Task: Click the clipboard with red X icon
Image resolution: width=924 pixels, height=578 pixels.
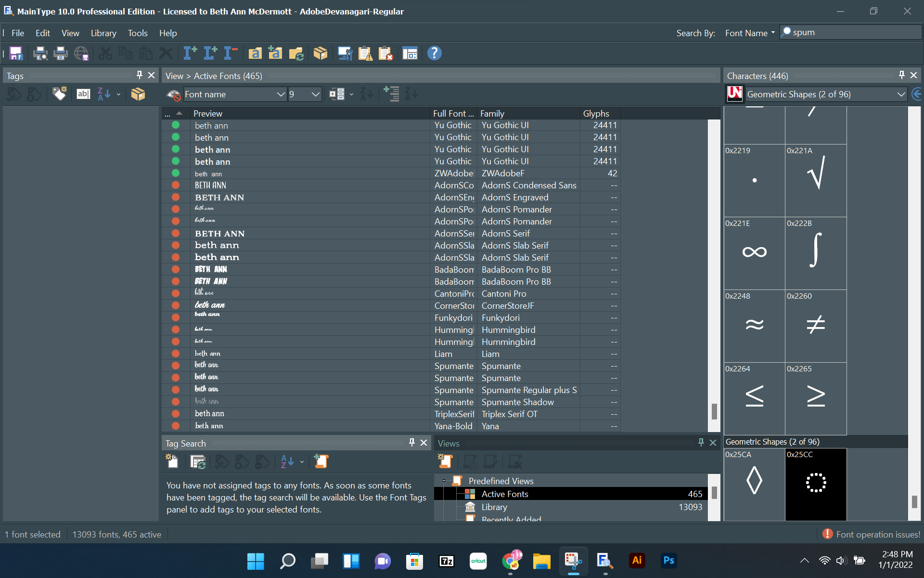Action: pos(385,53)
